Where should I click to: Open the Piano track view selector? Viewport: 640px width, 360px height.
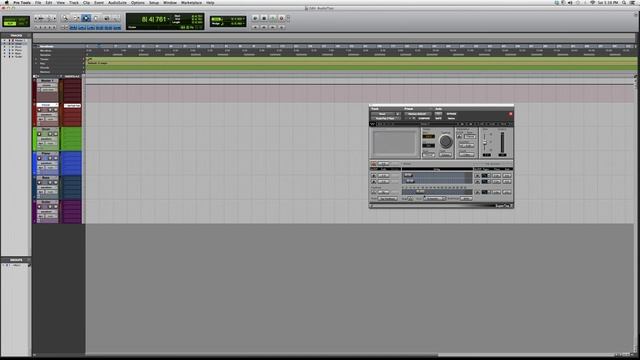click(46, 163)
